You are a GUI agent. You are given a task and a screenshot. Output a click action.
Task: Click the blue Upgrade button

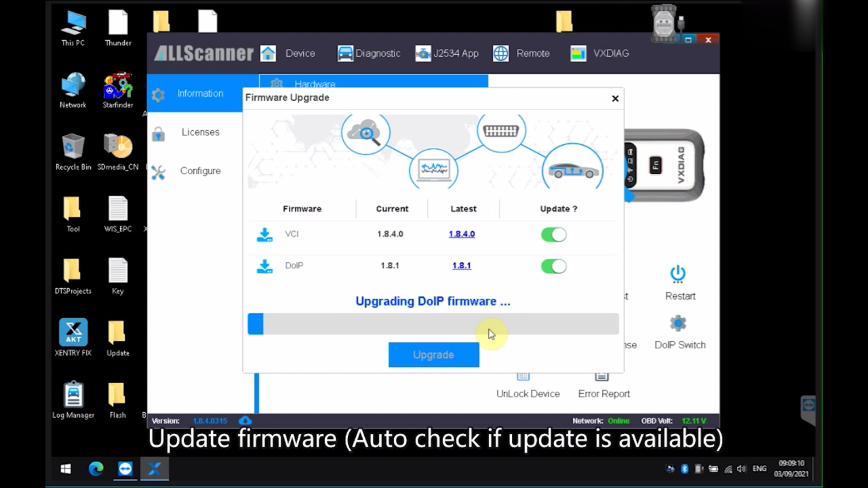point(434,354)
